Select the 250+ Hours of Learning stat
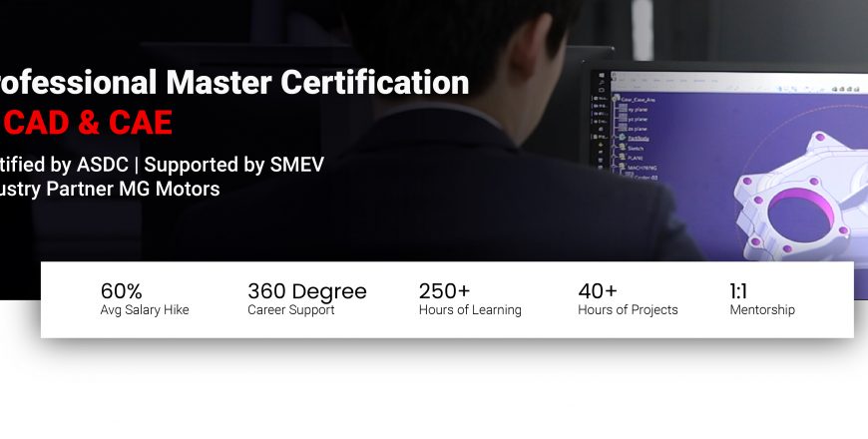The image size is (868, 439). tap(470, 299)
